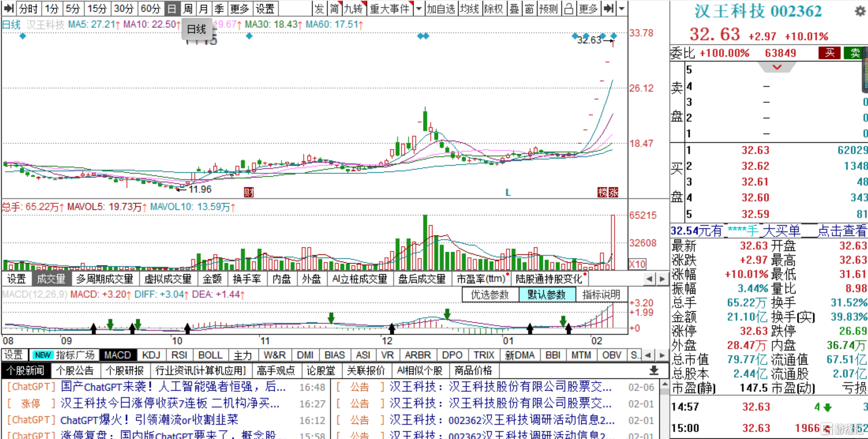
Task: Switch to the KDJ indicator tab
Action: 152,355
